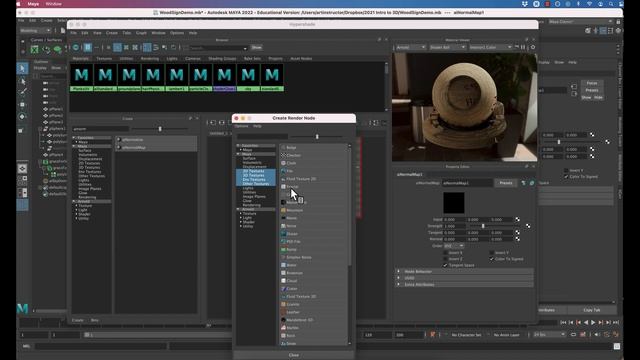Pick the Marble texture node
This screenshot has width=640, height=360.
(x=313, y=328)
